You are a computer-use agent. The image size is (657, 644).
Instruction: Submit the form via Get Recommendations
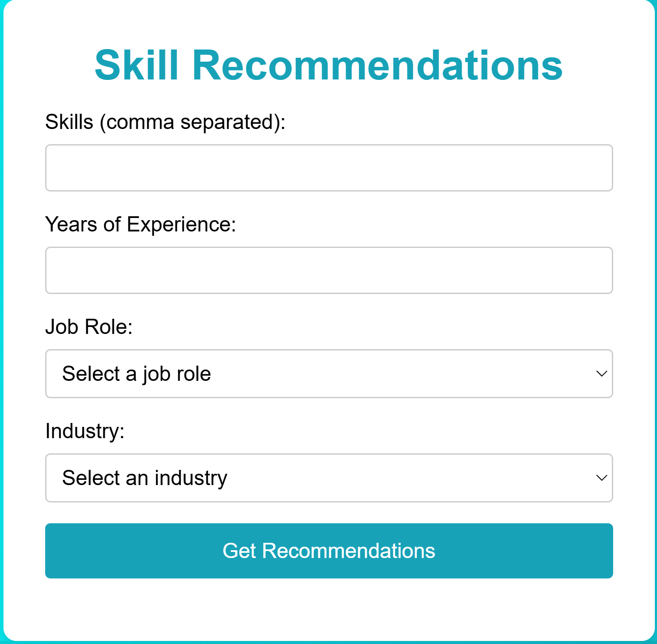tap(329, 551)
